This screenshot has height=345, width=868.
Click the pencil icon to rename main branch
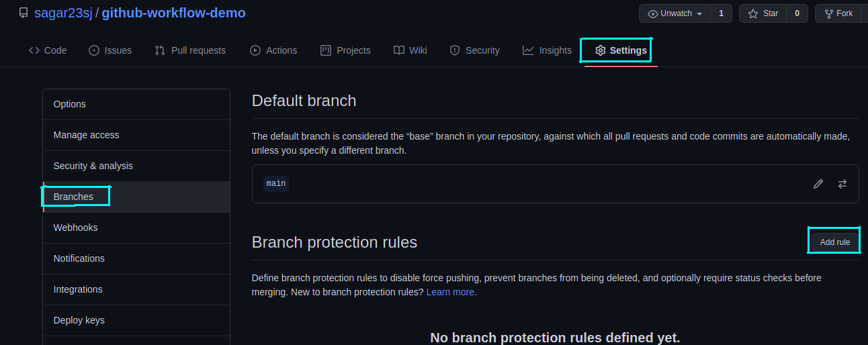tap(818, 184)
